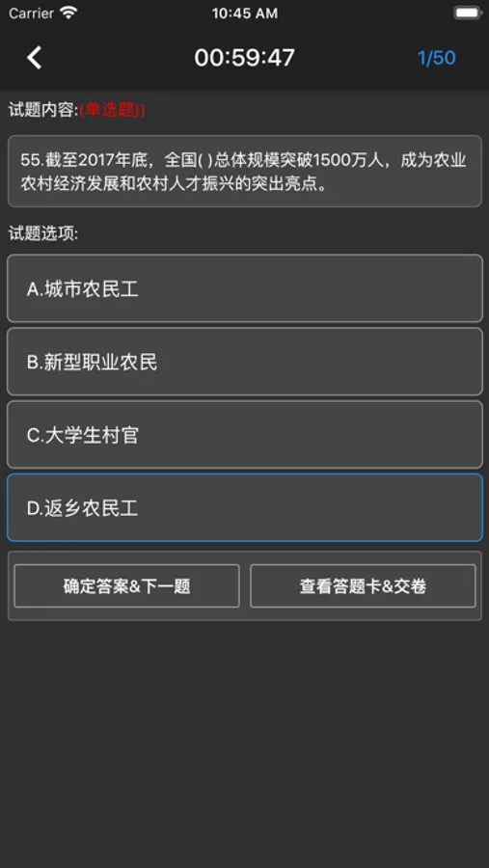
Task: Tap the 试题内容 heading label
Action: (x=43, y=110)
